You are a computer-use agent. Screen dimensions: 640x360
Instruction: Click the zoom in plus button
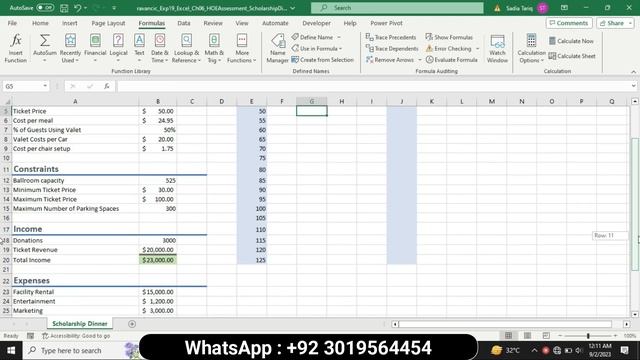coord(616,336)
